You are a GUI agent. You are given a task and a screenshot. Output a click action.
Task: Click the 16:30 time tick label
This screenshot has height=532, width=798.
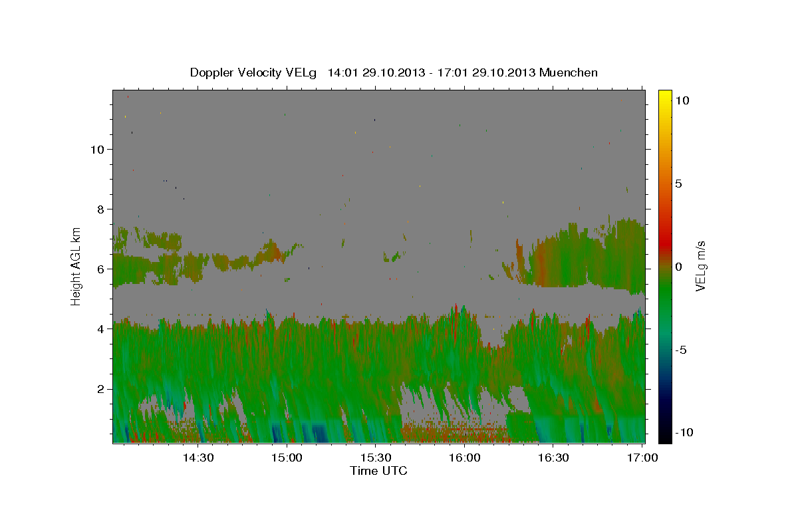coord(554,458)
